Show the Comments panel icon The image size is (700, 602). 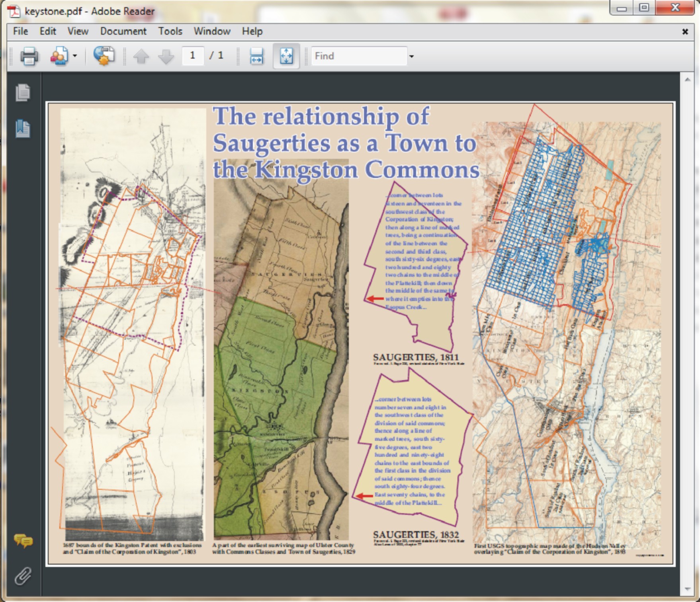(x=23, y=541)
